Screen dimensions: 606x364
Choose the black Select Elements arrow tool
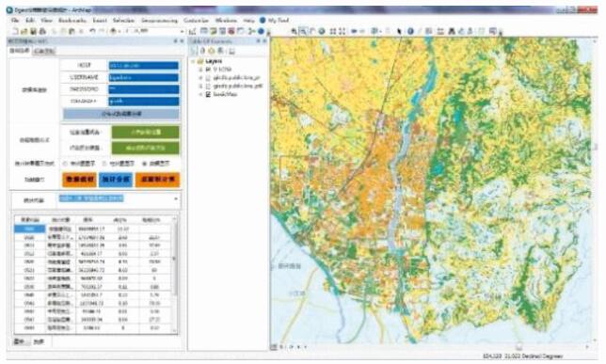(x=399, y=31)
